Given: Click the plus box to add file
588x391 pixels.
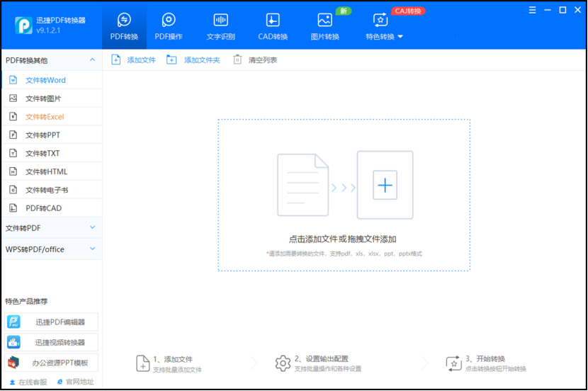Looking at the screenshot, I should click(385, 185).
